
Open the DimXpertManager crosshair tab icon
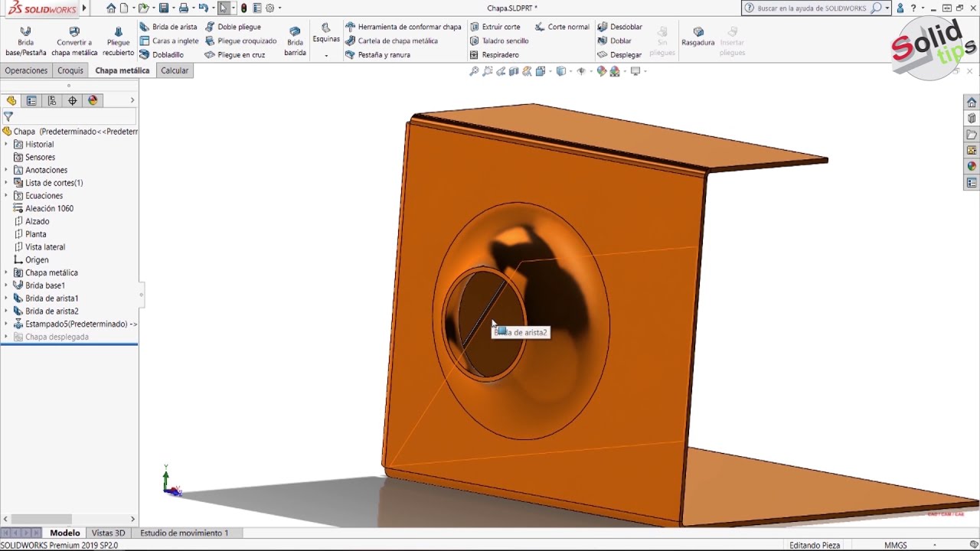(x=73, y=100)
